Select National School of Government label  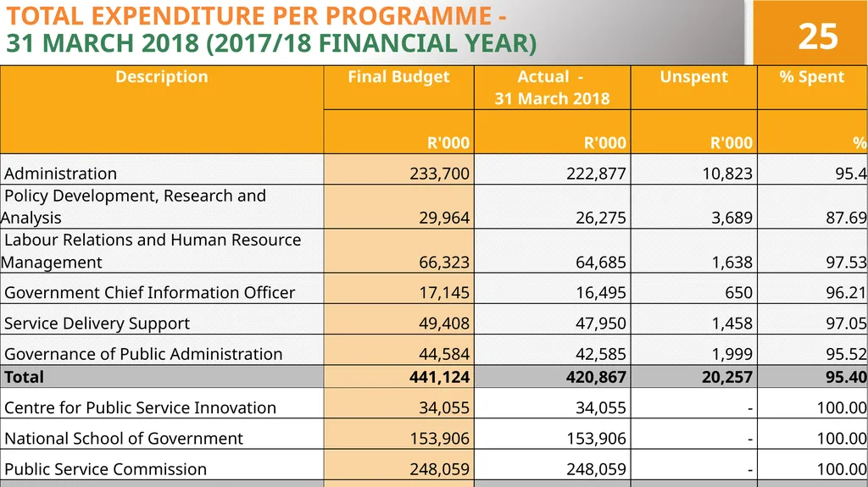[124, 439]
